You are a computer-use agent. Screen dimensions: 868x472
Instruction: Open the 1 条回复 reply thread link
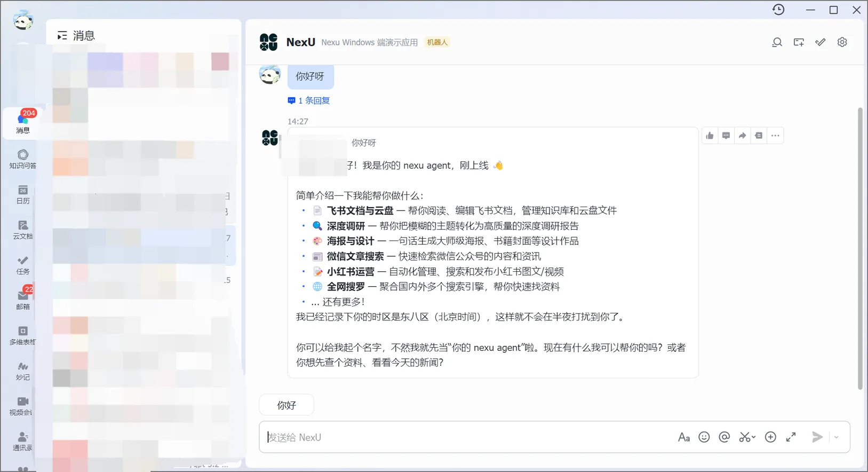click(309, 100)
